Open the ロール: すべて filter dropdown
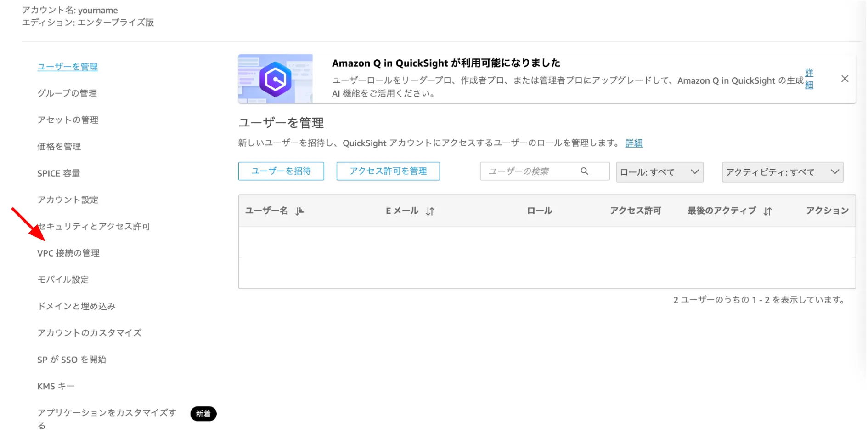This screenshot has height=434, width=868. point(659,172)
